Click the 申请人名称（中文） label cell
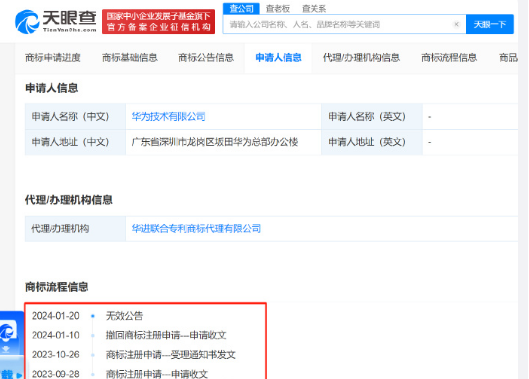529x379 pixels. [75, 117]
